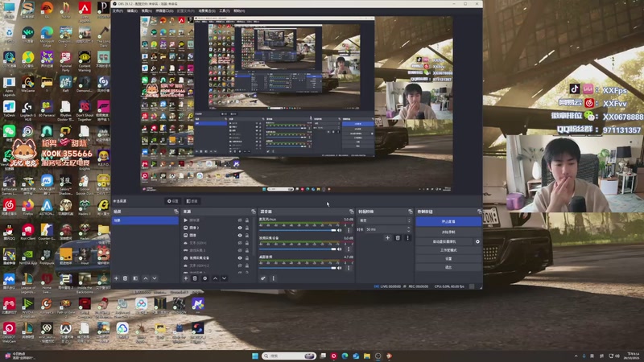Pop out the Scenes dock using its header icon
This screenshot has width=644, height=362.
pos(175,212)
